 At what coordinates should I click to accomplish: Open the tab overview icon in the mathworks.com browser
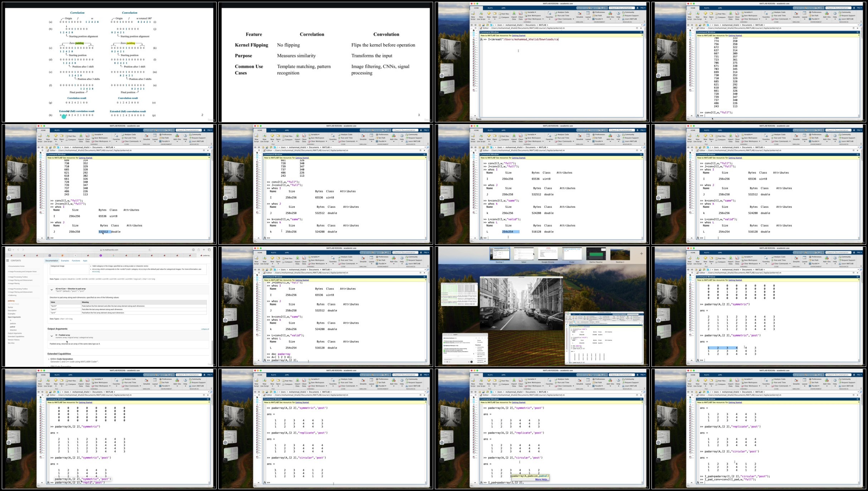click(x=209, y=250)
